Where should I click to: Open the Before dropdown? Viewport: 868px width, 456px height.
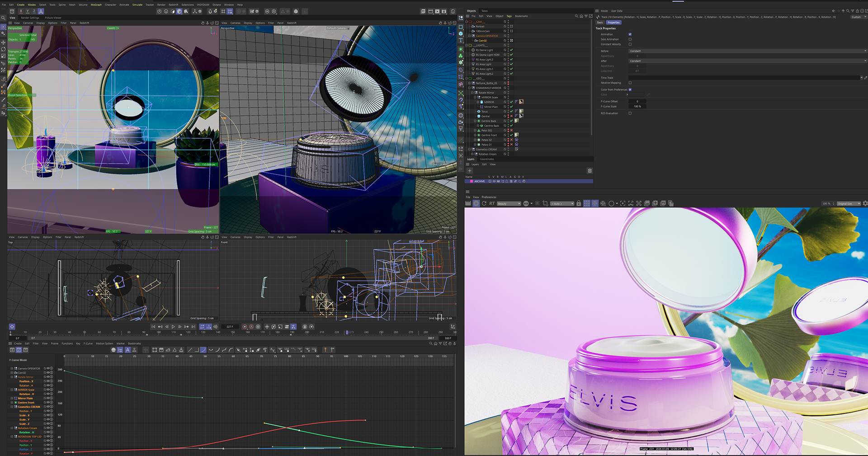(747, 51)
